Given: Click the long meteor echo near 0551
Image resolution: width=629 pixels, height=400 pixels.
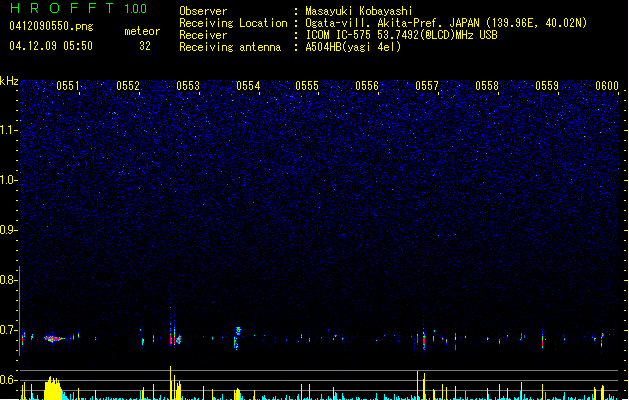Looking at the screenshot, I should click(54, 339).
